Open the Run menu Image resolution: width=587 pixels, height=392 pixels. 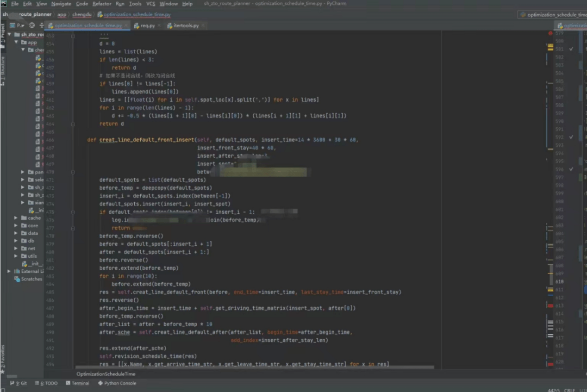click(x=120, y=4)
